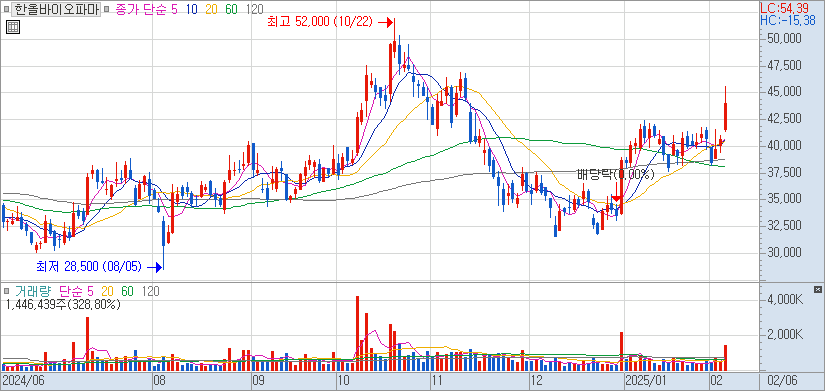Click the 09 month date axis label
This screenshot has width=825, height=391.
pos(258,380)
